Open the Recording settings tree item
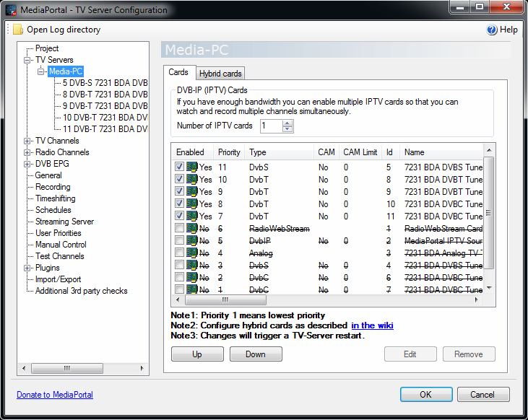Viewport: 528px width, 420px height. [53, 187]
